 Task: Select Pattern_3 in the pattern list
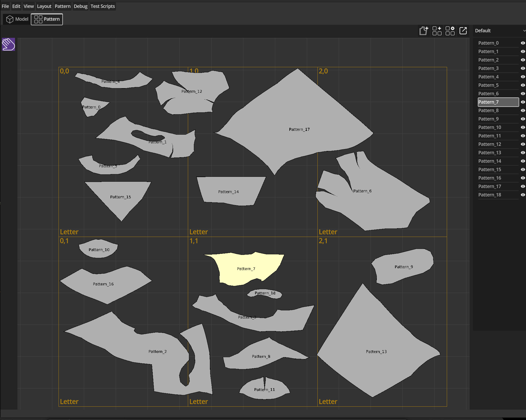point(498,68)
